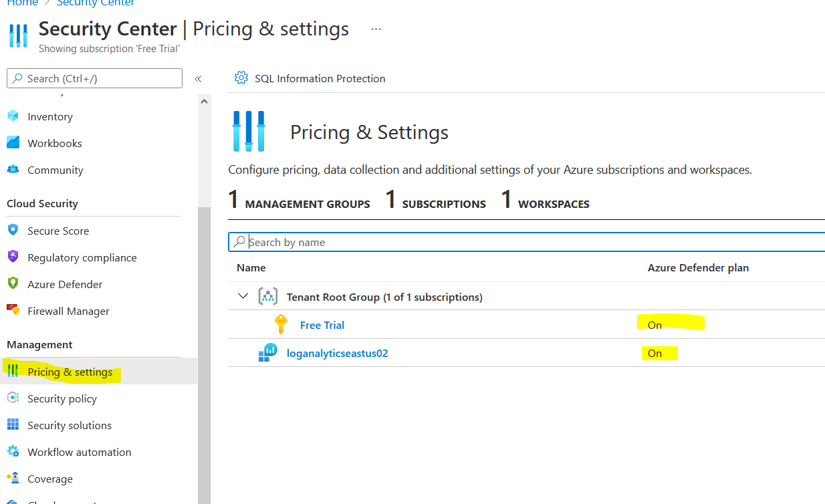Click the sidebar vertical scrollbar thumb
Viewport: 825px width, 504px height.
point(204,354)
